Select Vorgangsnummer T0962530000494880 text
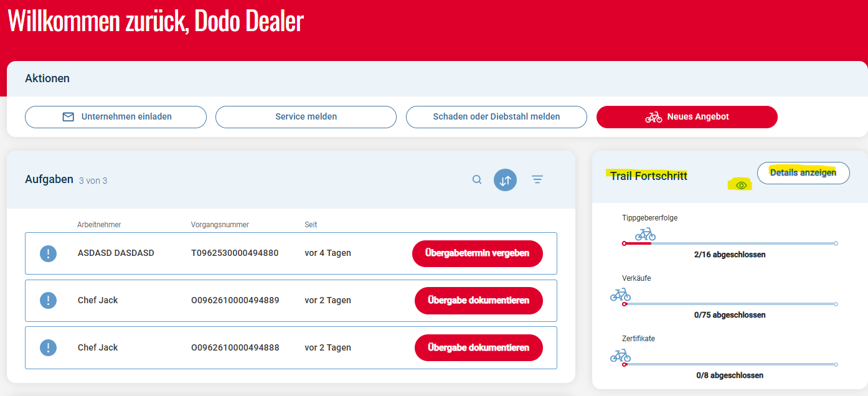This screenshot has height=396, width=868. [x=235, y=253]
